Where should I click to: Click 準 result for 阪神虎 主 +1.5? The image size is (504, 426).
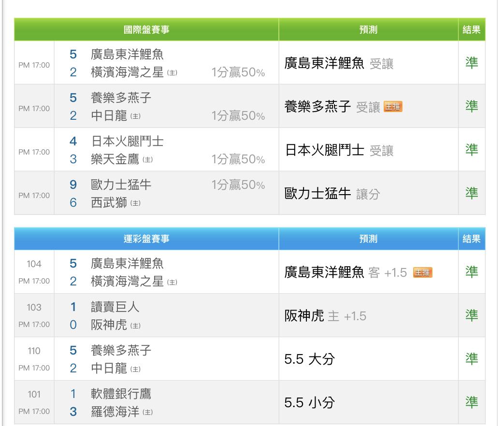click(x=472, y=315)
